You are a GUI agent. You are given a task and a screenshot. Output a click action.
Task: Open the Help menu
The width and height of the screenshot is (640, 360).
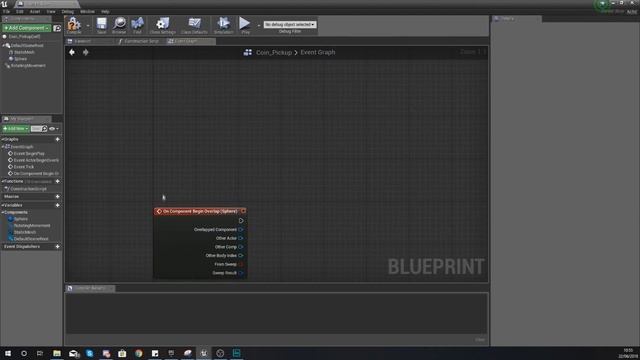coord(105,11)
